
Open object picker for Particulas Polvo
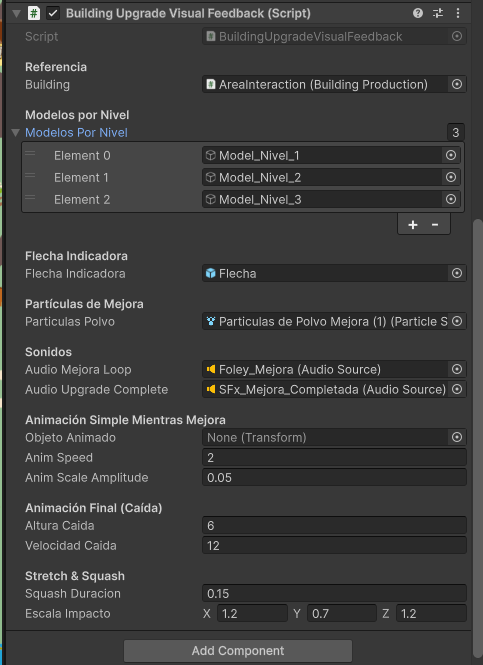coord(457,321)
